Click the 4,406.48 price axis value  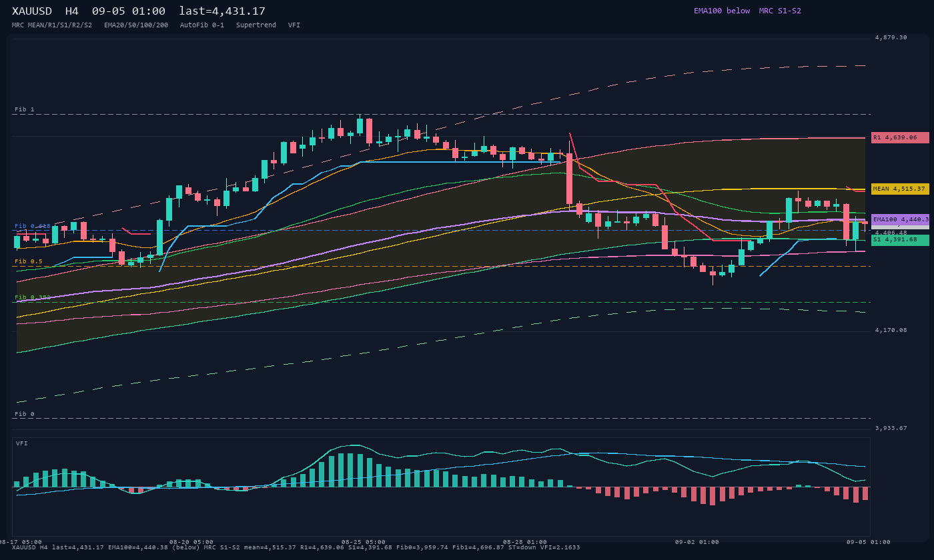[x=891, y=232]
